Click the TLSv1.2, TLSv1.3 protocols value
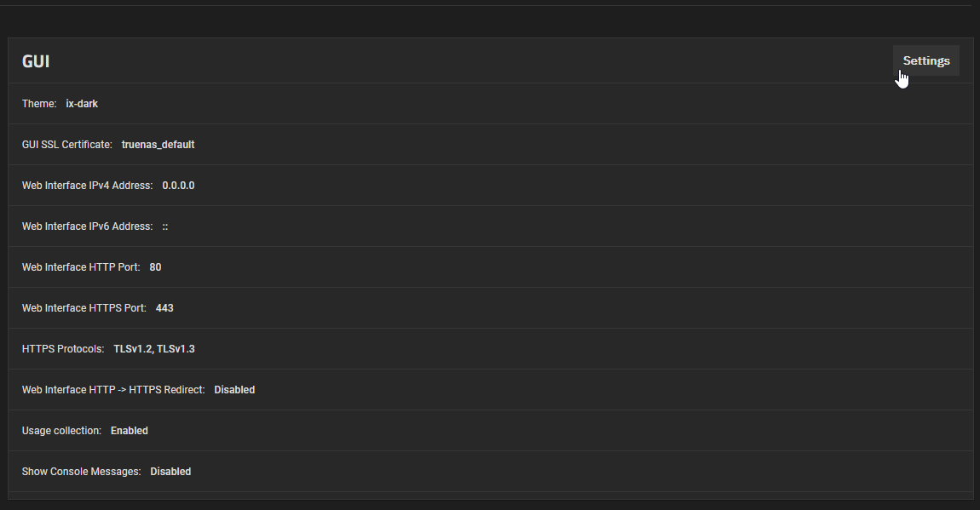 pyautogui.click(x=154, y=349)
